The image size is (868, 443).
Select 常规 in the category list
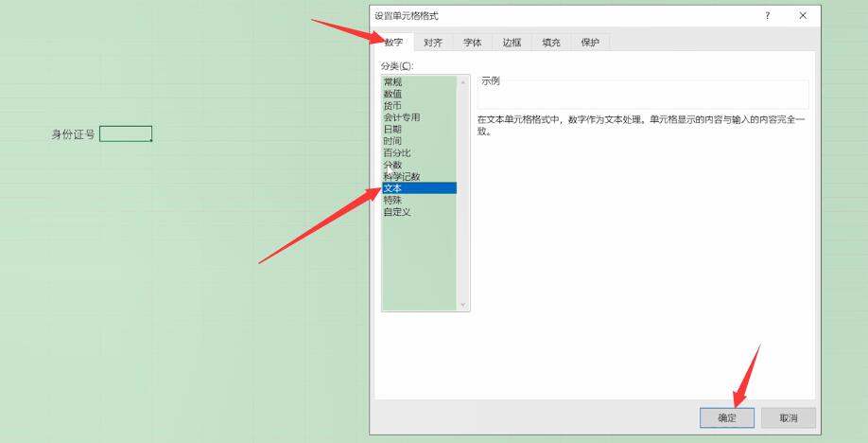[419, 82]
